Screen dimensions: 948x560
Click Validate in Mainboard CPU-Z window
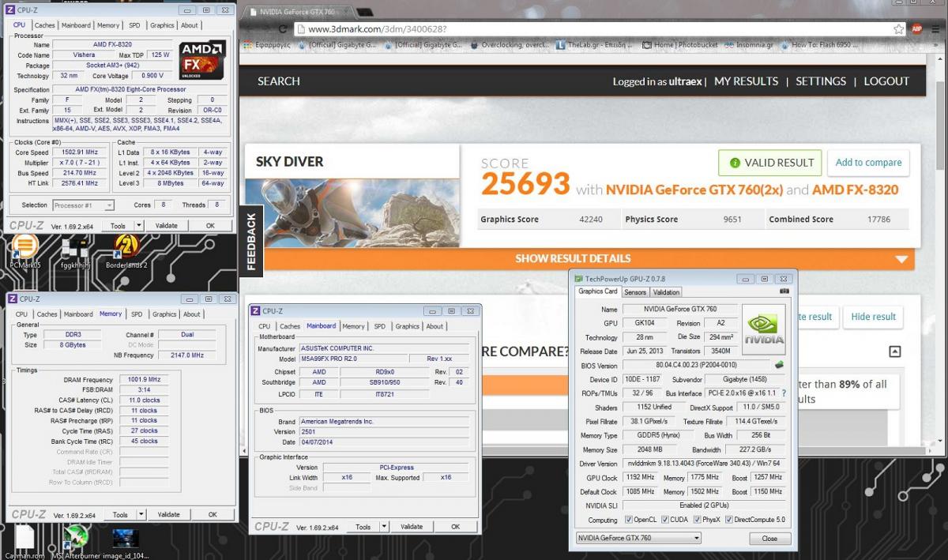pyautogui.click(x=412, y=527)
